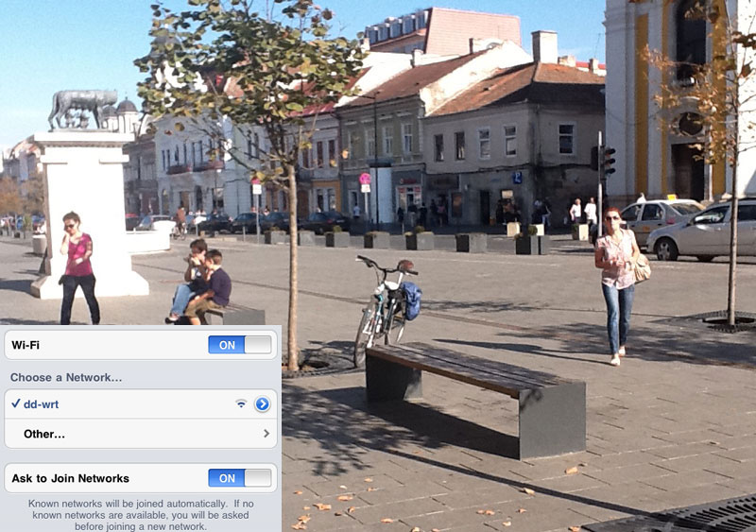Expand the chevron on the Other... row
This screenshot has height=532, width=756.
click(x=266, y=434)
